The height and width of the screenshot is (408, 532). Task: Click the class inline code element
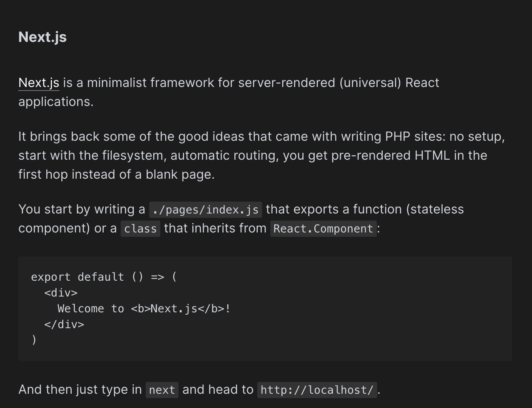[x=140, y=229]
